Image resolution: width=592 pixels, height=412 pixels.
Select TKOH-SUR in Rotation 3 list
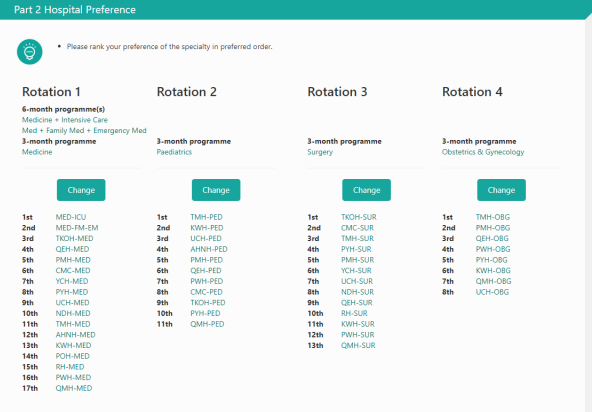[359, 217]
